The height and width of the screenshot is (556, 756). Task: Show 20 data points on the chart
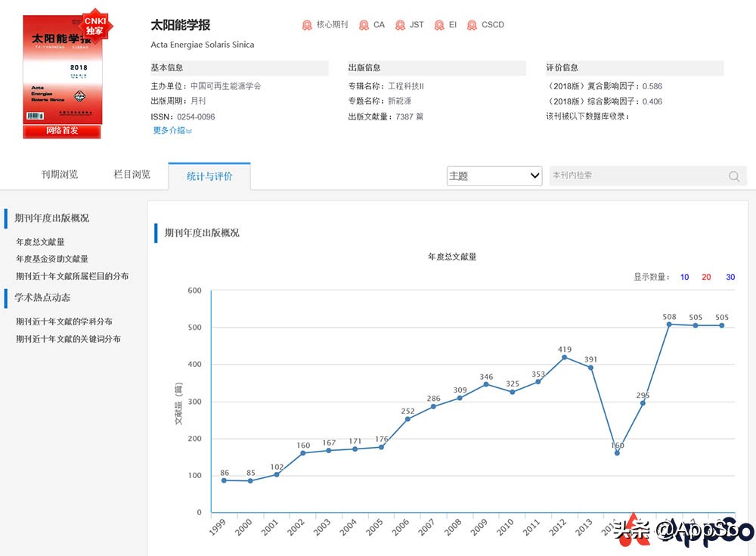click(707, 277)
